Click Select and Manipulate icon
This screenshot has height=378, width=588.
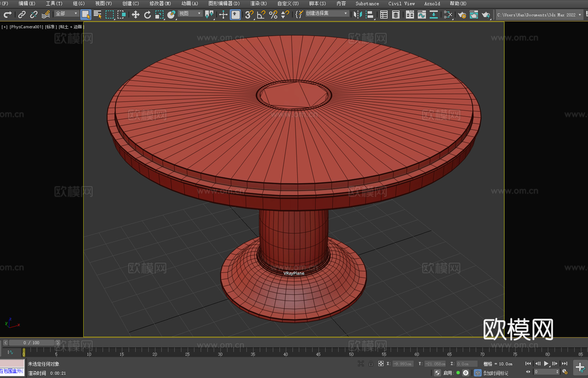tap(223, 14)
